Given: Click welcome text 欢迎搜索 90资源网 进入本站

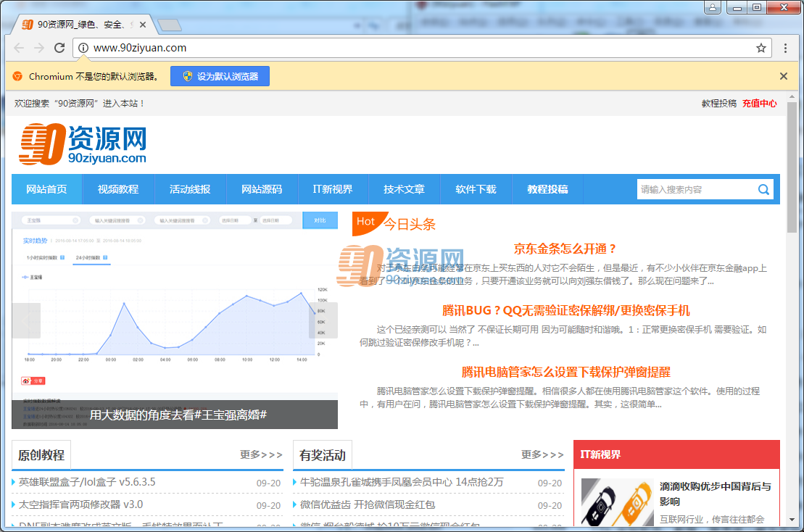Looking at the screenshot, I should point(80,104).
